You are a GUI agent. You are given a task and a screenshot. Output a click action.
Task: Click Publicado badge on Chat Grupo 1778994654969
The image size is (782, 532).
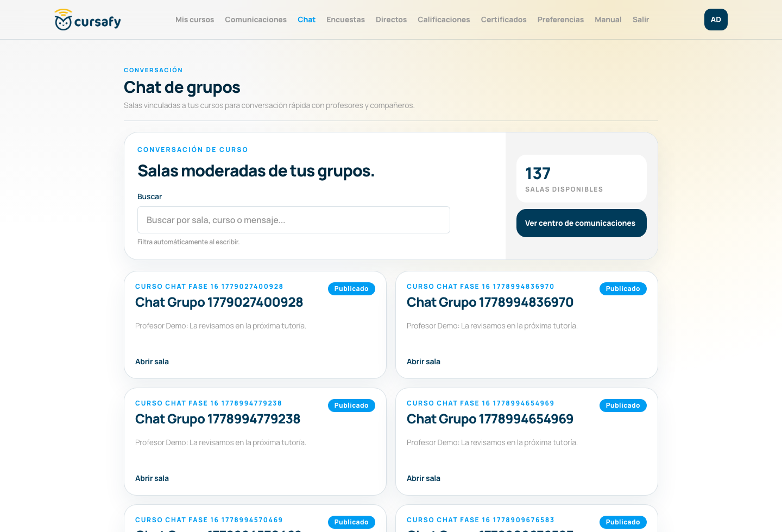click(x=623, y=406)
